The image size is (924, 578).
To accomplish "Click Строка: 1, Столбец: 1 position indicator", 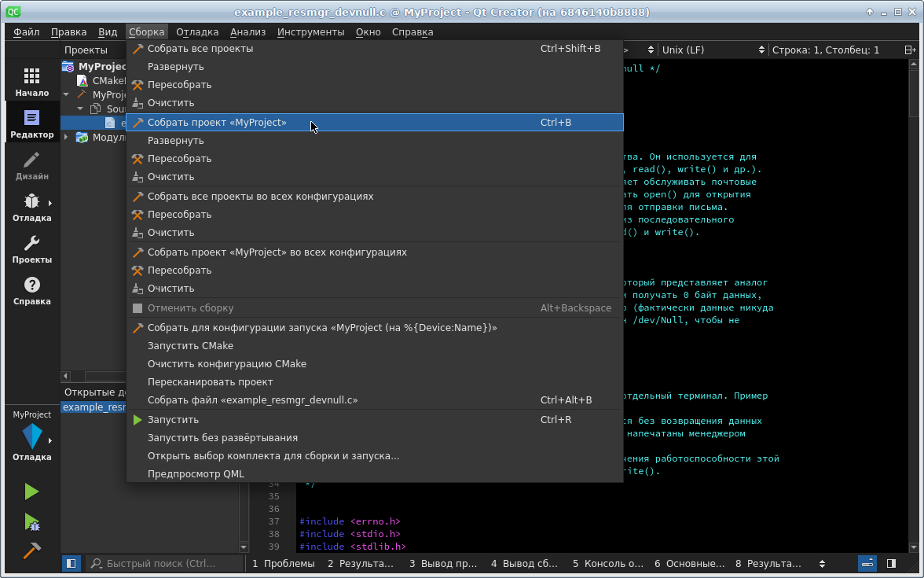I will click(825, 50).
